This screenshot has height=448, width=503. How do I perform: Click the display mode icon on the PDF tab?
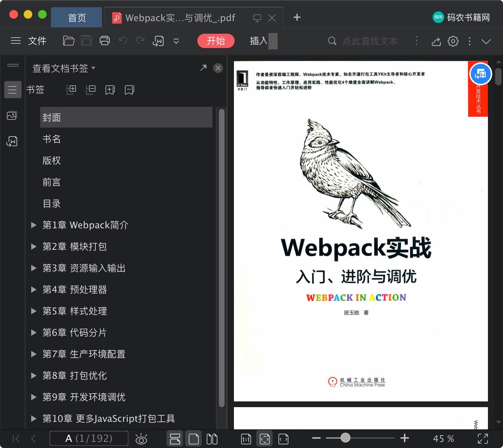tap(257, 18)
